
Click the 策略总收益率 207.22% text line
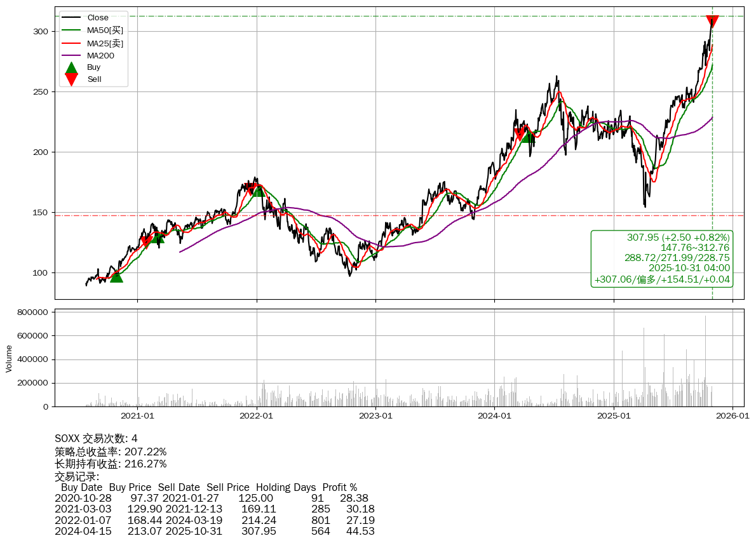point(111,452)
